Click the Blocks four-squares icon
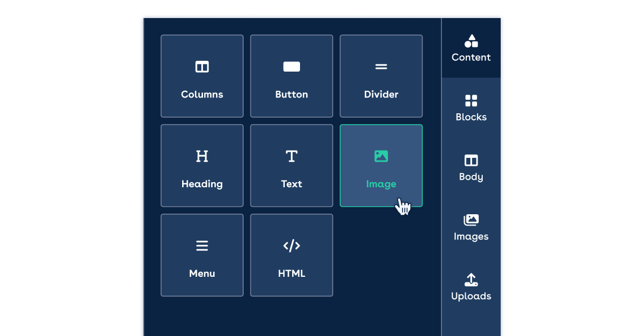This screenshot has height=336, width=644. (x=471, y=101)
